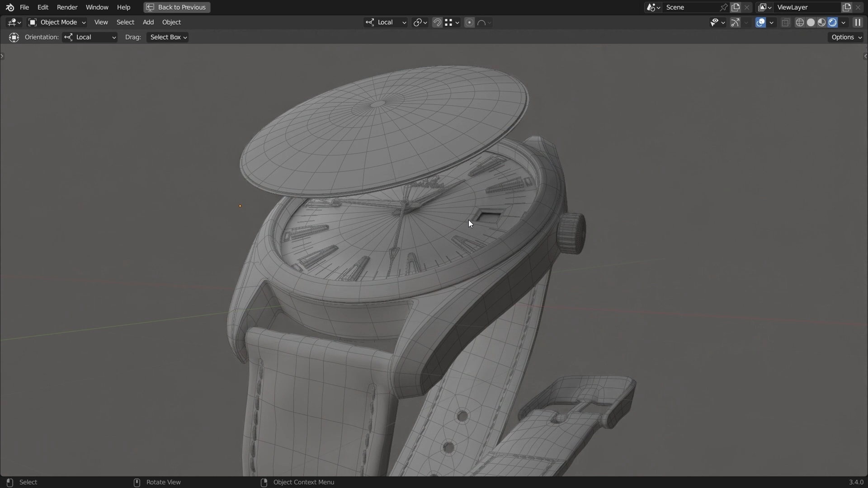Switch to wireframe viewport shading
This screenshot has width=868, height=488.
pyautogui.click(x=800, y=23)
